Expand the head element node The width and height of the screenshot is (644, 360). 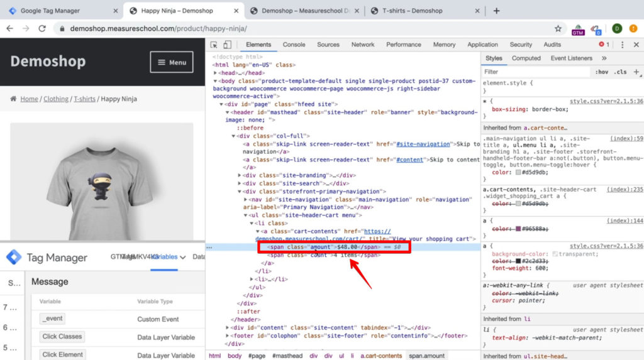point(215,73)
